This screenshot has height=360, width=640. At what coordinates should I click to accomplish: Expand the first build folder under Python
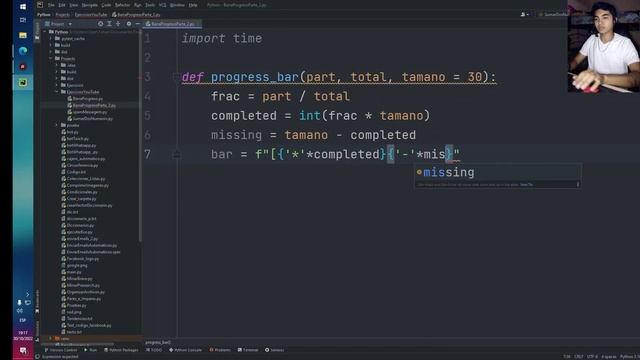click(x=51, y=45)
